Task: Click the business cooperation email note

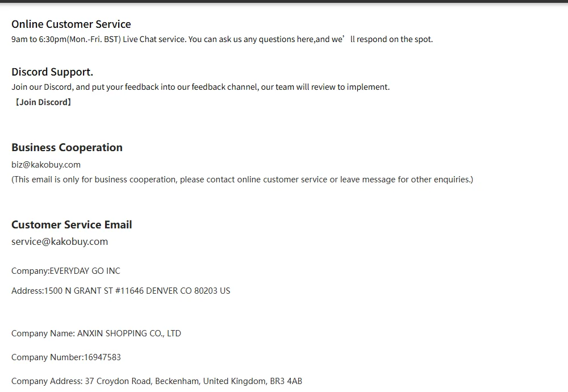Action: pyautogui.click(x=243, y=180)
